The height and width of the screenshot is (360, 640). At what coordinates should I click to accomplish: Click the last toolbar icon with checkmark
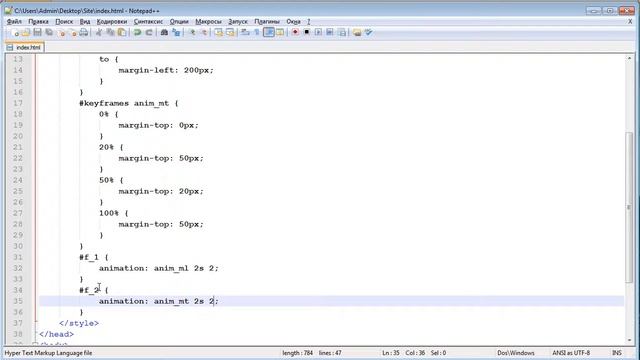369,33
